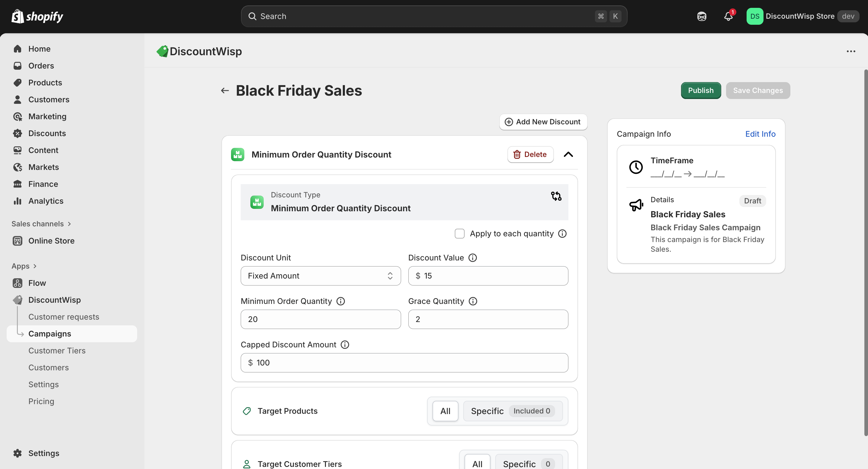The height and width of the screenshot is (469, 868).
Task: Click the back arrow beside Black Friday Sales
Action: (225, 91)
